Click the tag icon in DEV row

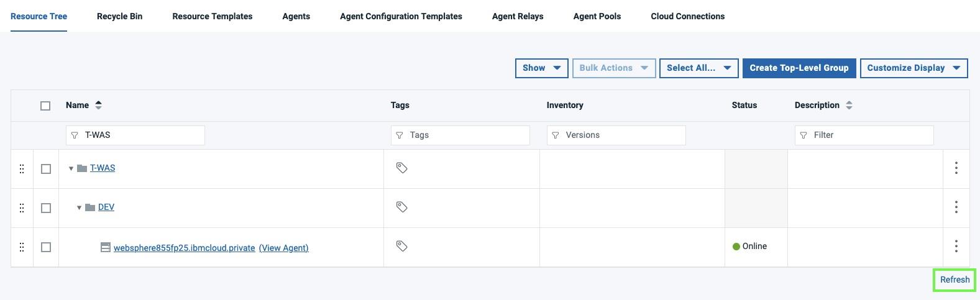click(x=401, y=207)
